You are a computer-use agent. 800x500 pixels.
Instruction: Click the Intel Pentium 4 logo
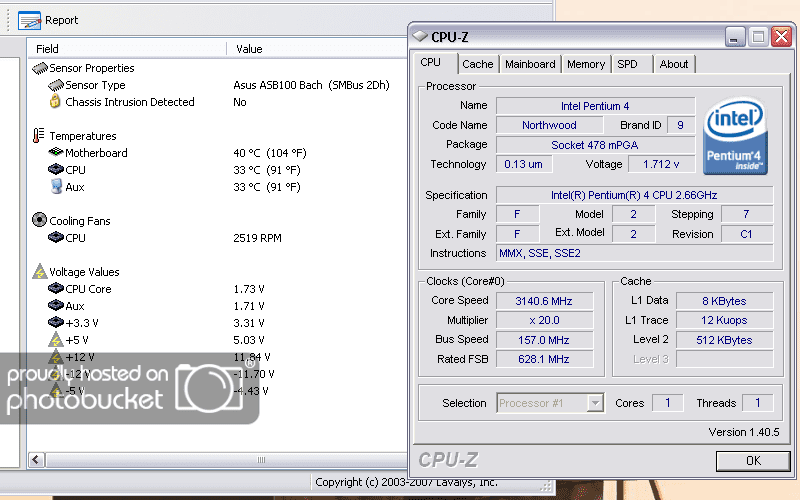pos(735,136)
